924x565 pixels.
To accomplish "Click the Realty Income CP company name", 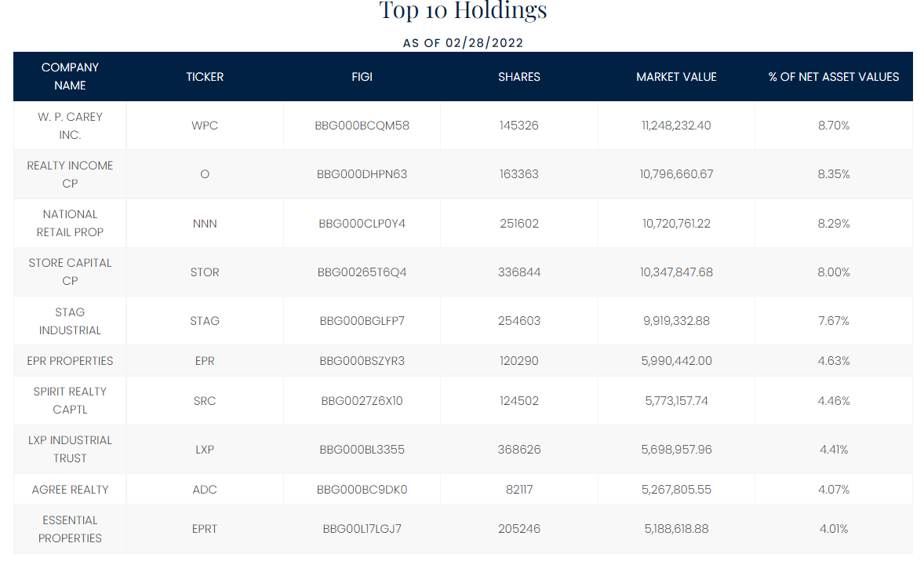I will [x=70, y=174].
